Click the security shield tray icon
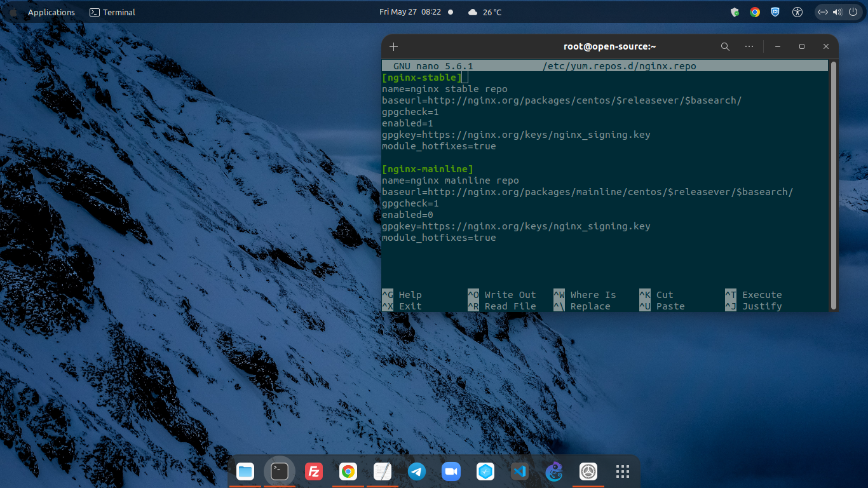 pos(735,12)
